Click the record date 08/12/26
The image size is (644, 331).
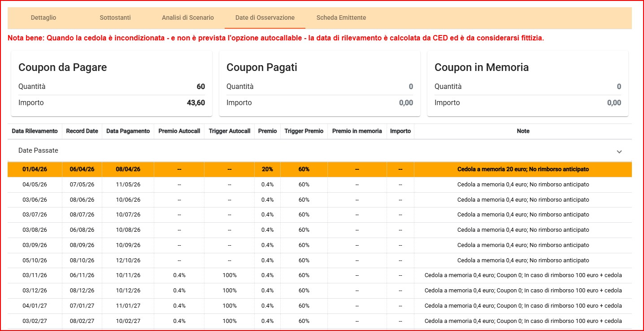click(x=82, y=291)
